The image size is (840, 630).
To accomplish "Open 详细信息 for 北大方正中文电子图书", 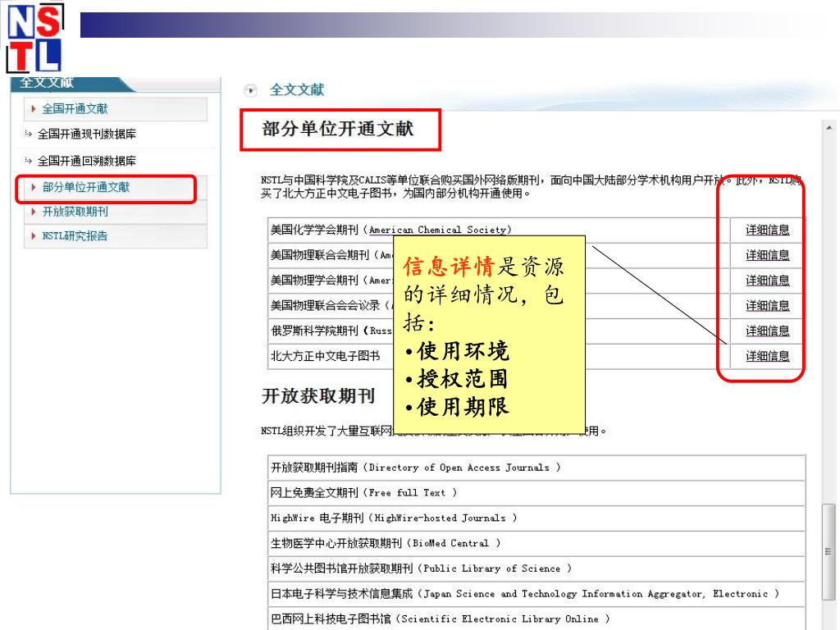I will pos(767,356).
